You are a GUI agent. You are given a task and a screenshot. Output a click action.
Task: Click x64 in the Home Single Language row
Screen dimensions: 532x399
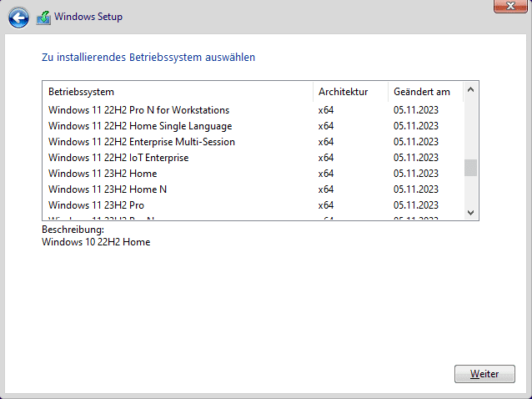pyautogui.click(x=326, y=126)
